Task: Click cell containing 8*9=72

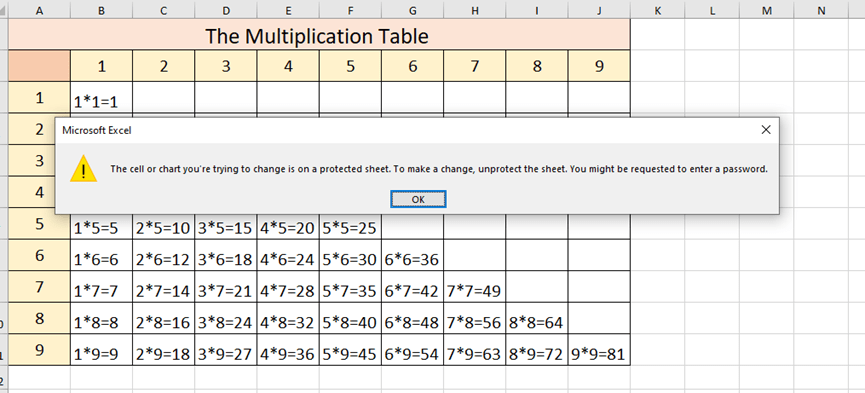Action: click(x=537, y=349)
